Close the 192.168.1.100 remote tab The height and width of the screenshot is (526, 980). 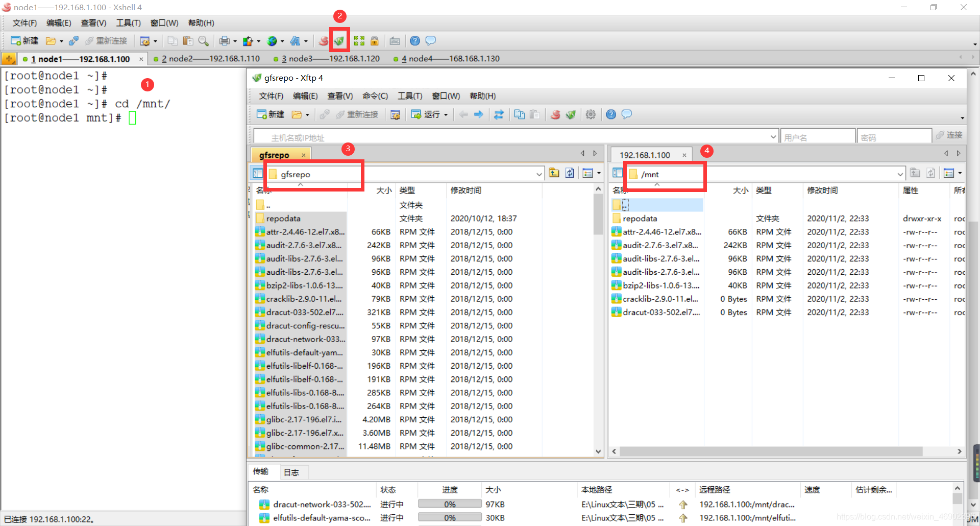684,155
